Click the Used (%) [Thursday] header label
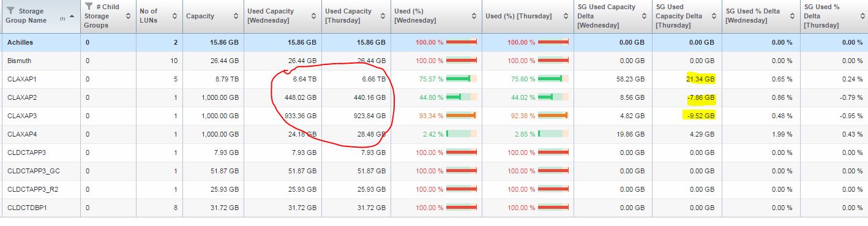Screen dimensions: 868x226 pos(518,16)
